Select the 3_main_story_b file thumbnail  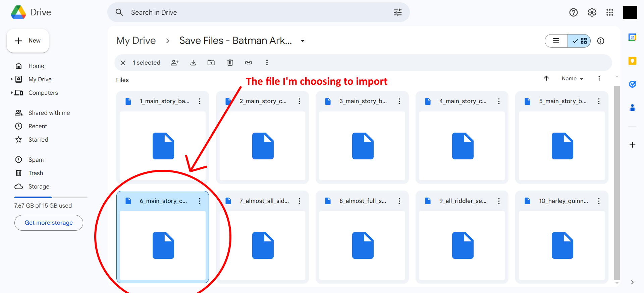[x=362, y=146]
